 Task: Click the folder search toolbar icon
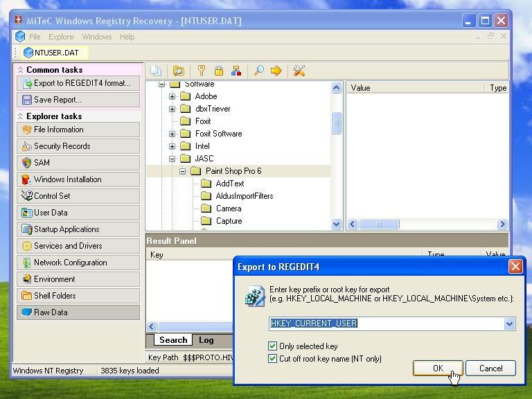click(x=179, y=71)
